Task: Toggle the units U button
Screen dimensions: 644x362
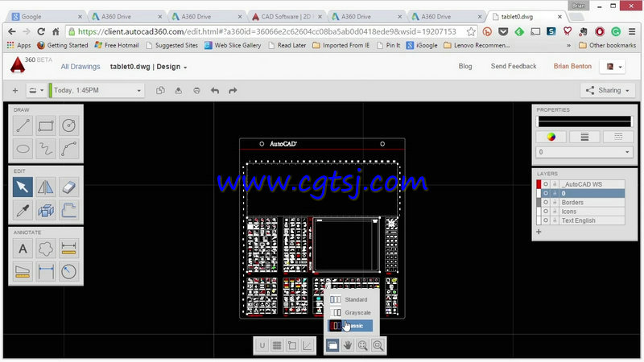Action: pyautogui.click(x=262, y=346)
